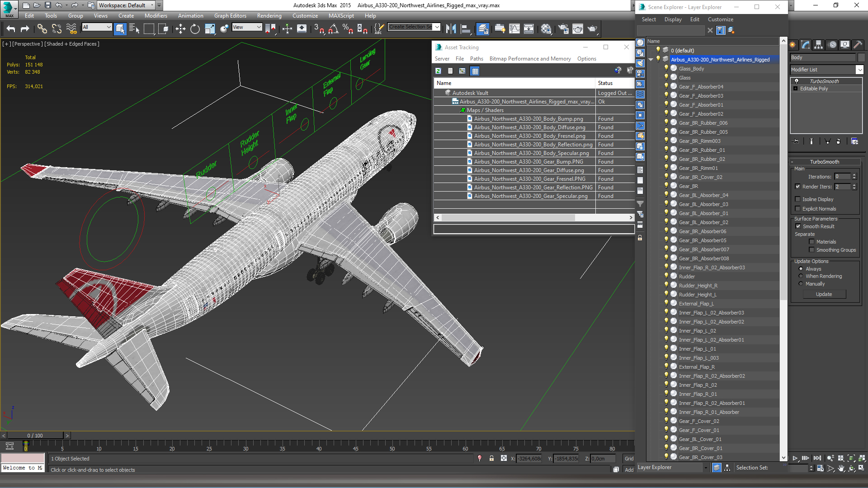Screen dimensions: 868x488
Task: Open the Modifier List dropdown
Action: 859,70
